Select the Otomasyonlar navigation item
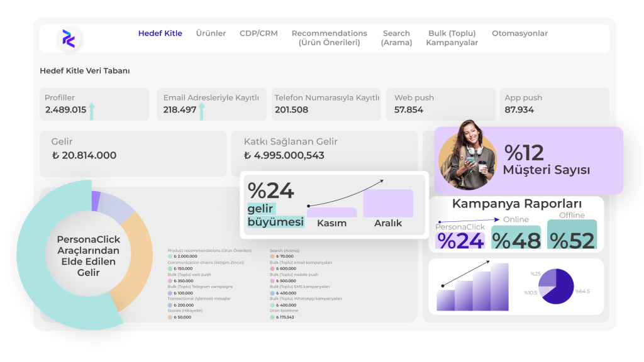 (519, 33)
